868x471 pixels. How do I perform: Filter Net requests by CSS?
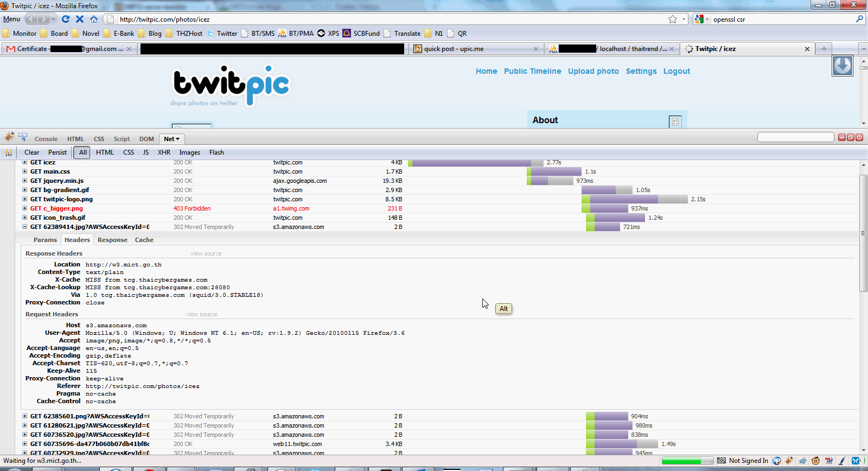129,152
